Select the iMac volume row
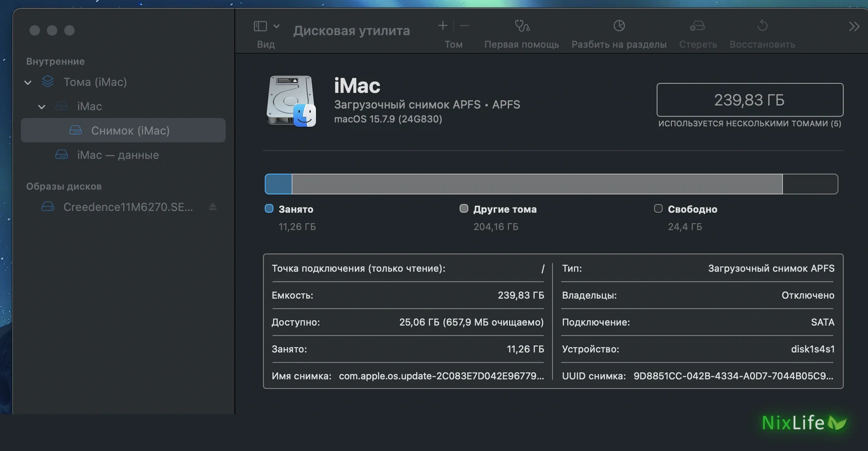The width and height of the screenshot is (868, 451). tap(123, 106)
